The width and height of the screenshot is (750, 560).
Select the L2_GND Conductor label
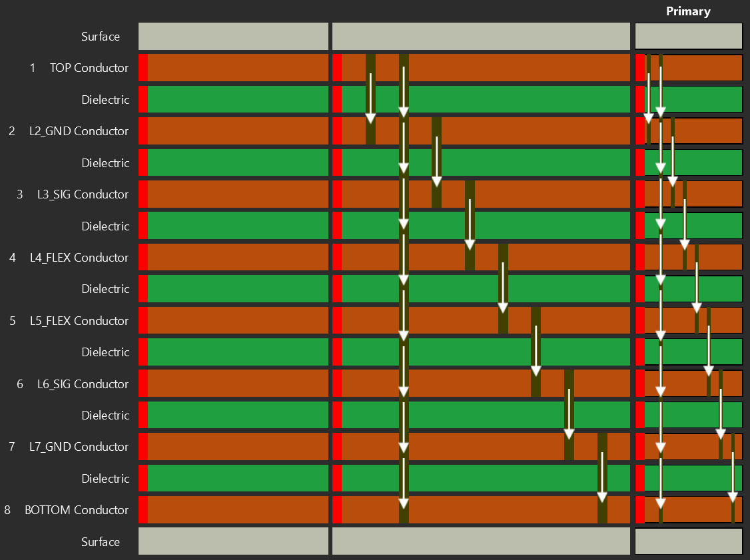pos(79,131)
